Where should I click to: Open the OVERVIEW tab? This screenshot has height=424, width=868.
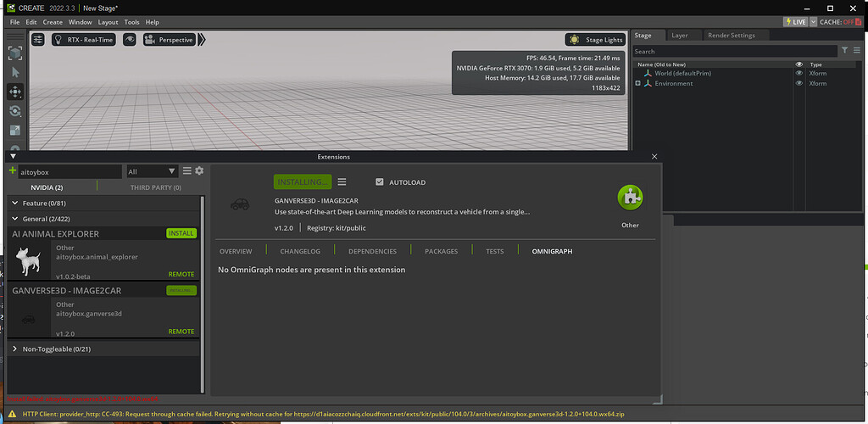point(236,251)
